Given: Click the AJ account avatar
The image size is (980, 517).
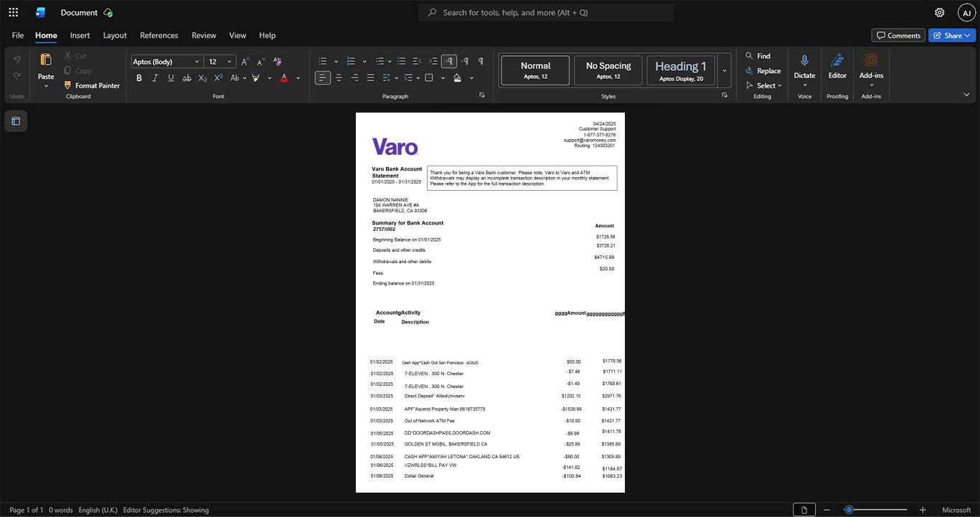Looking at the screenshot, I should (966, 12).
